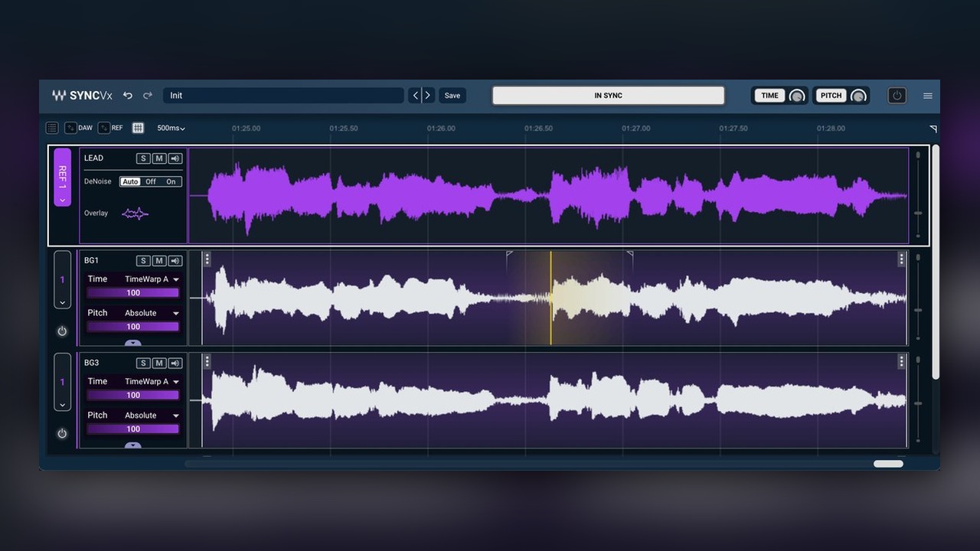Undo the last action in SyncVx
980x551 pixels.
128,96
